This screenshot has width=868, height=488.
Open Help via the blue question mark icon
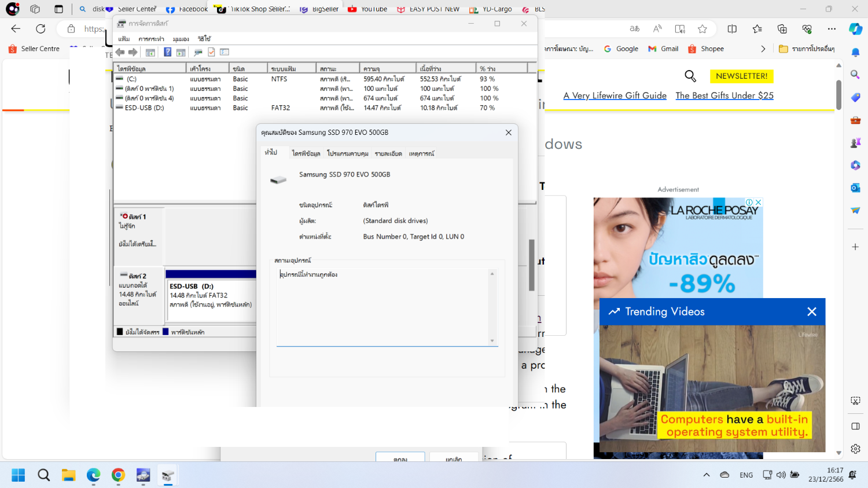click(167, 52)
